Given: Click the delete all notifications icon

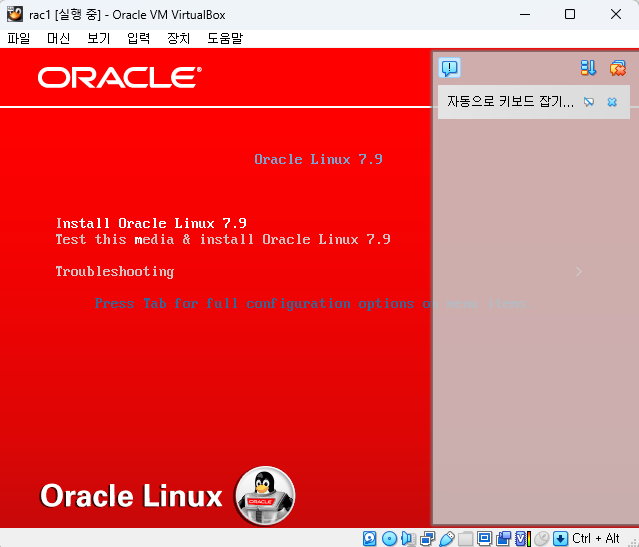Looking at the screenshot, I should point(617,68).
